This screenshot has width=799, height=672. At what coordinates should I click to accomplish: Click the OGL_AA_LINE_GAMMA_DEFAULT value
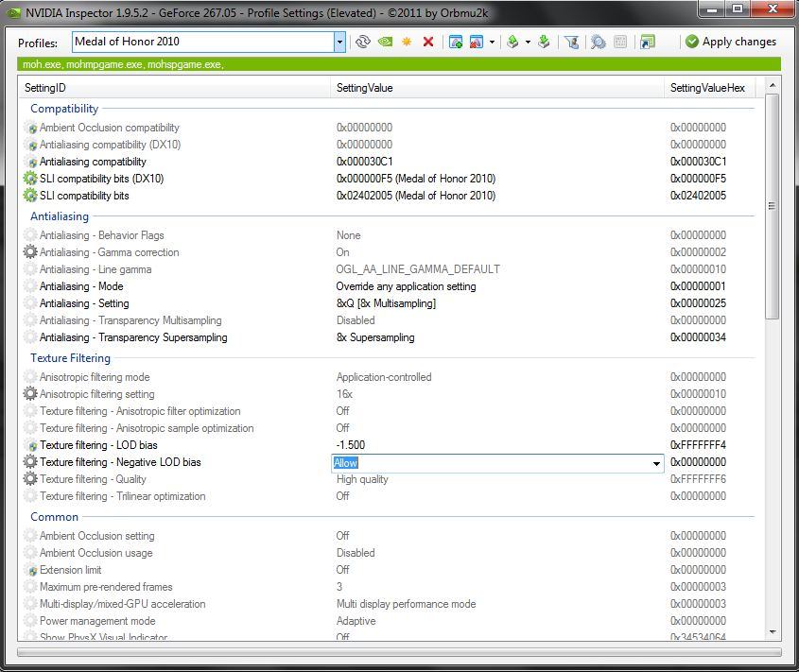point(418,269)
